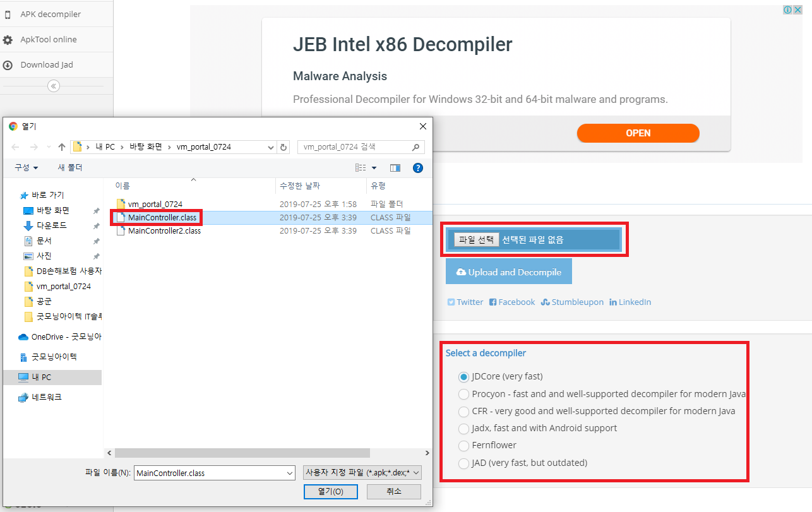Click 파일 선택 choose file button
The width and height of the screenshot is (812, 512).
pos(477,240)
